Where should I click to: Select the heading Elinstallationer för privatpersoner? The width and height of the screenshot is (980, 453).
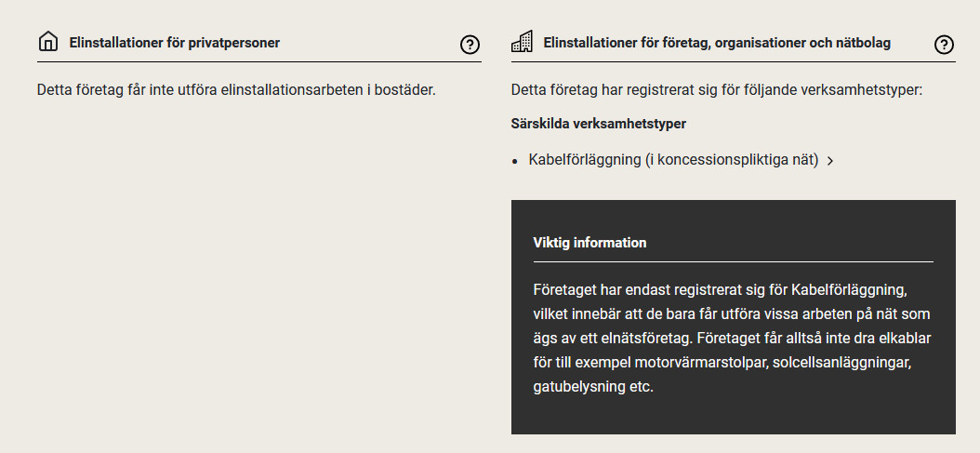175,43
